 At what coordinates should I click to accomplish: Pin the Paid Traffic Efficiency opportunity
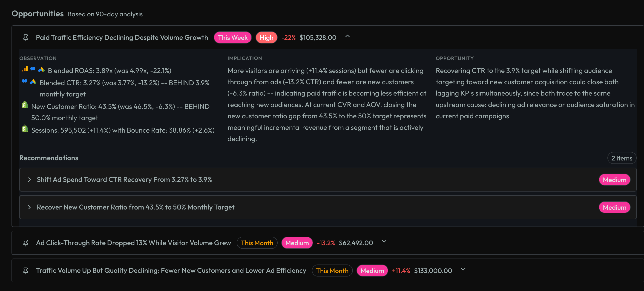pyautogui.click(x=26, y=38)
